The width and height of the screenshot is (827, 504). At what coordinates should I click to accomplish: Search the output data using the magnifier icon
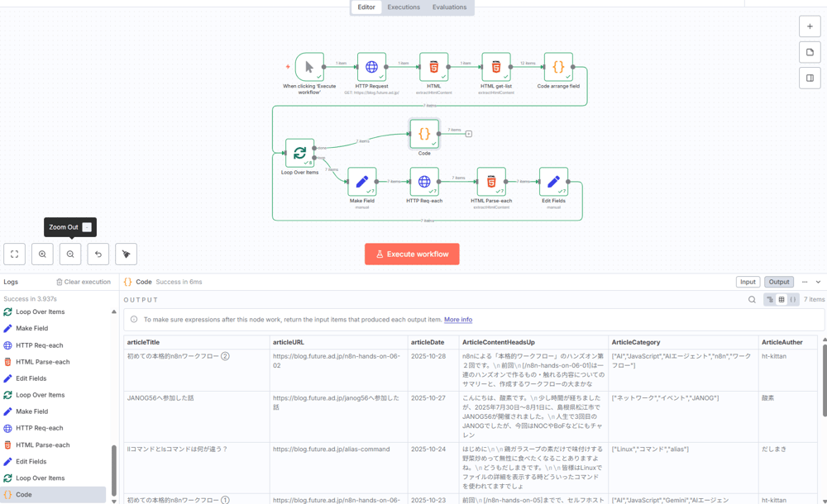pos(752,300)
